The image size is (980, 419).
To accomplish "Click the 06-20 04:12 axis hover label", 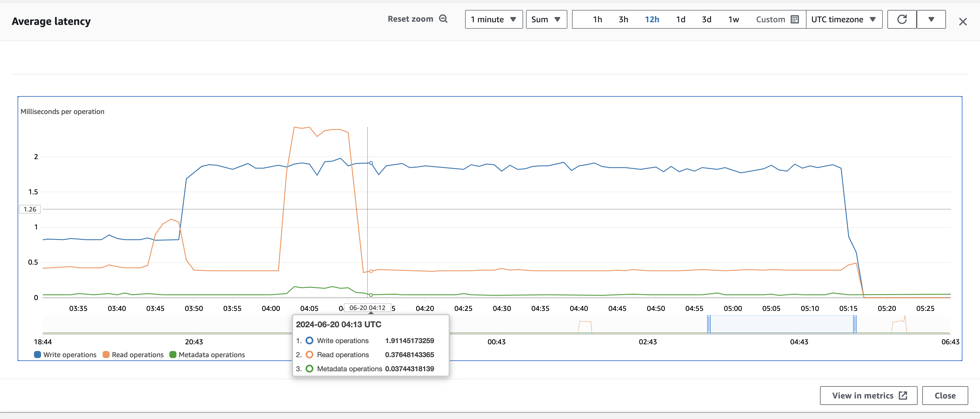I will point(367,308).
